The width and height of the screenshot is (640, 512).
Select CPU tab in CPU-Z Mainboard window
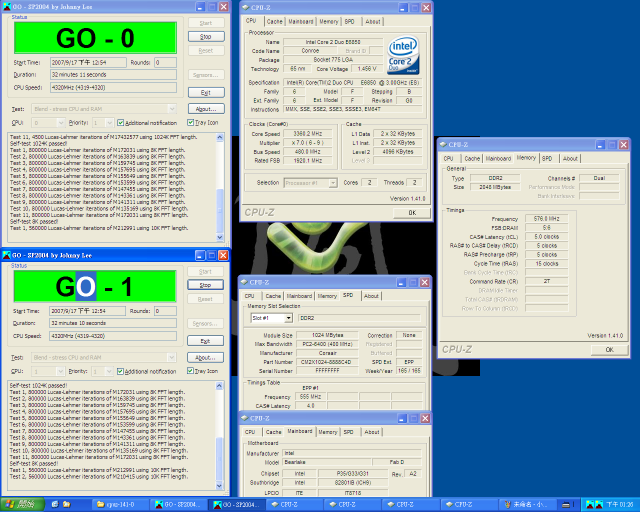point(250,432)
